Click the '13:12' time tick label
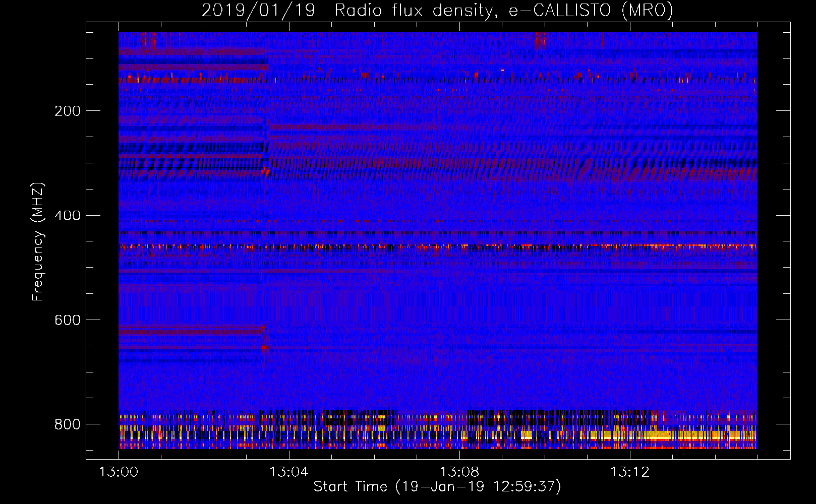This screenshot has height=504, width=816. [630, 472]
